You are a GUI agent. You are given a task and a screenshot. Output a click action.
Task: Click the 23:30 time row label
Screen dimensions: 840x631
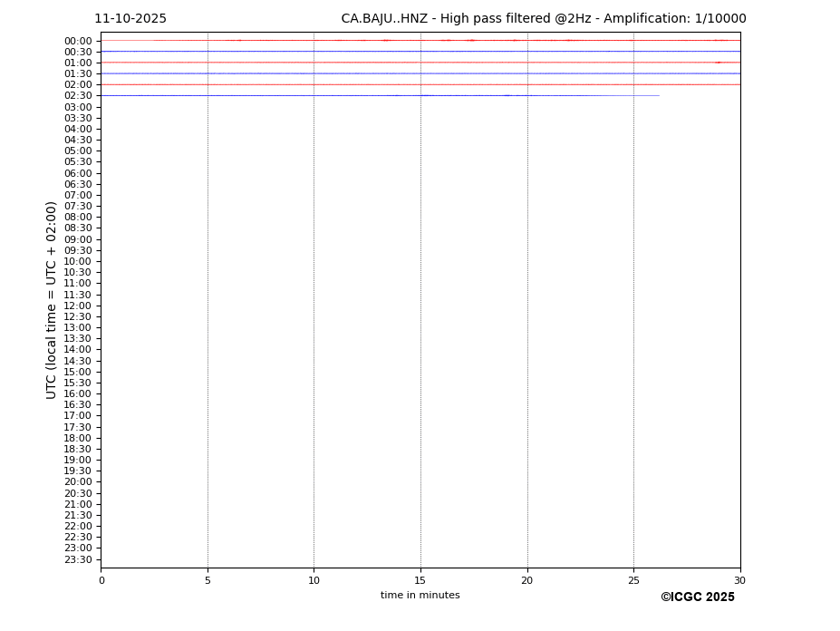click(77, 559)
